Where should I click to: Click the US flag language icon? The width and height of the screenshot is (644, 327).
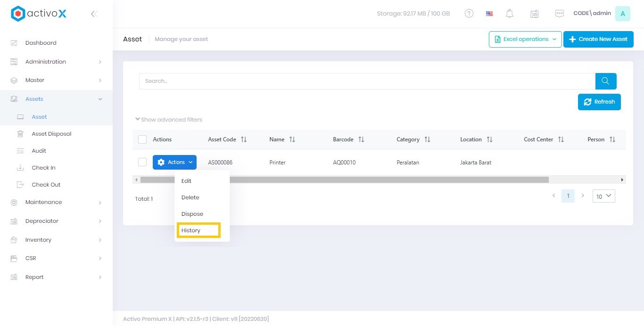(489, 14)
